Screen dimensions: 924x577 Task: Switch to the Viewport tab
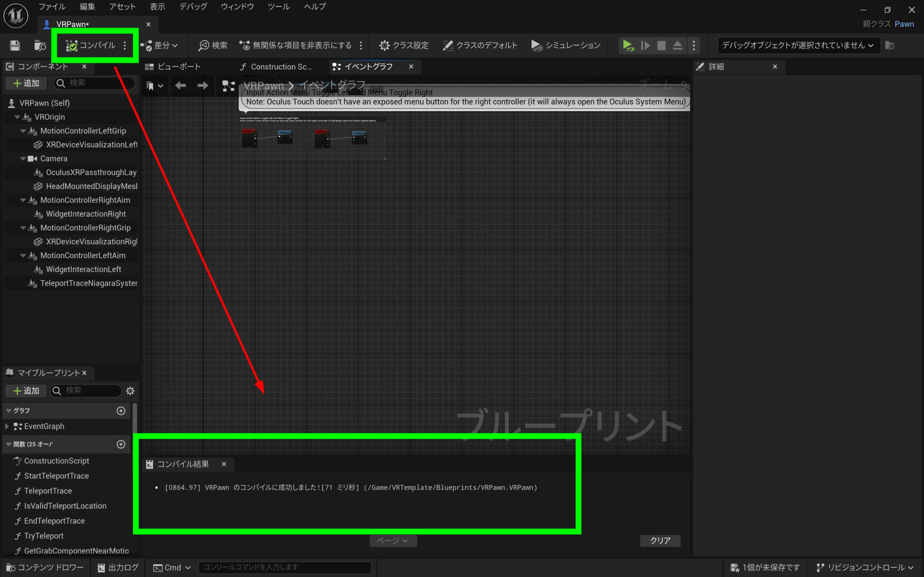click(173, 67)
